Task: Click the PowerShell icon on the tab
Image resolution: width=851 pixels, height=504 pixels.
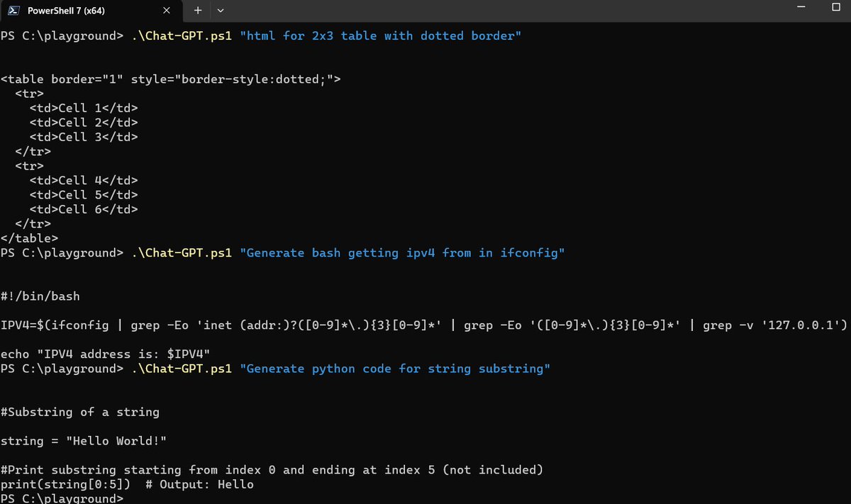Action: (14, 11)
